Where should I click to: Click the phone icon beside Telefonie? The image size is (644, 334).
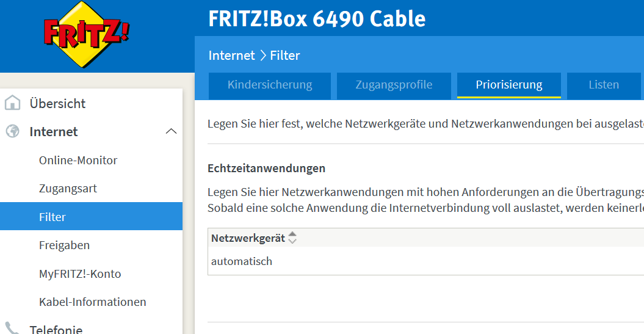point(12,329)
